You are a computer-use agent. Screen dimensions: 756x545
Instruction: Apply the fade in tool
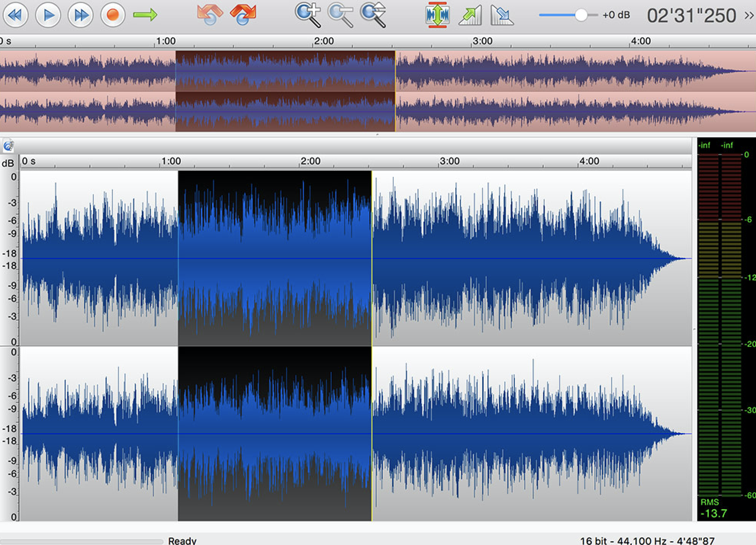click(470, 15)
